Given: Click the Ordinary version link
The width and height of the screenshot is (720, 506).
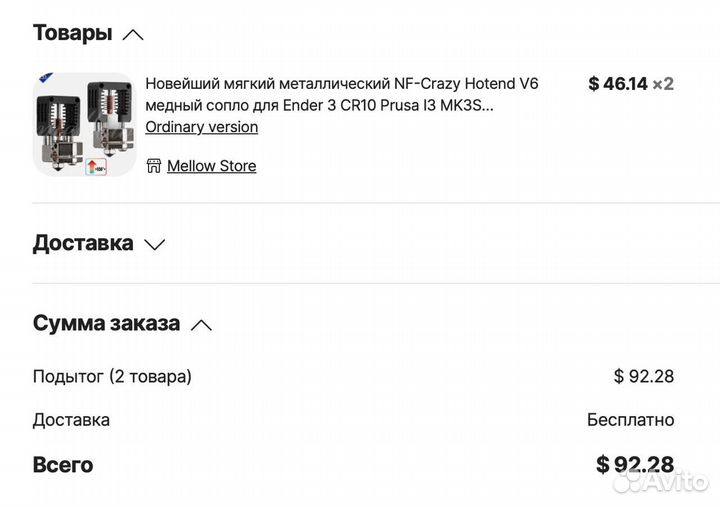Looking at the screenshot, I should [201, 127].
